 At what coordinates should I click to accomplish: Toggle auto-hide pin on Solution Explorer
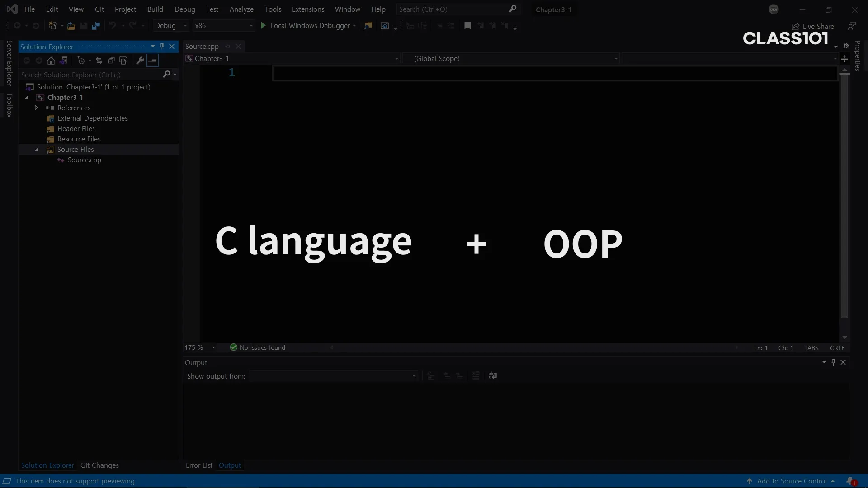point(162,47)
